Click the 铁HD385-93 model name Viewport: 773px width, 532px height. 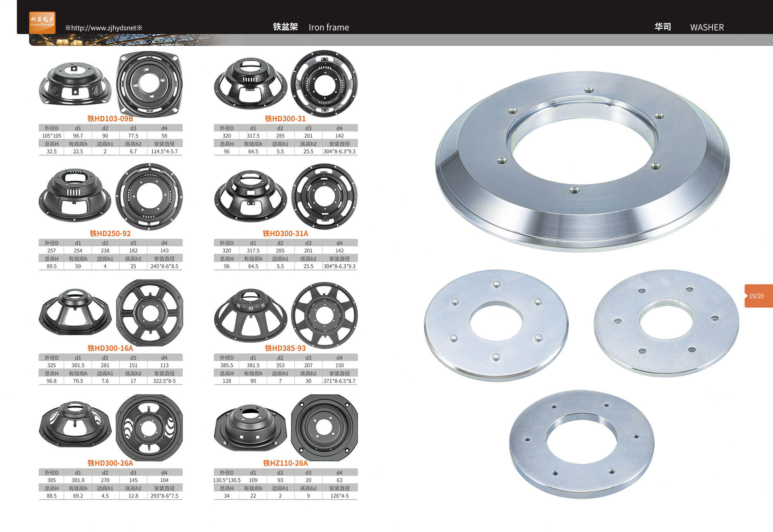click(x=285, y=348)
